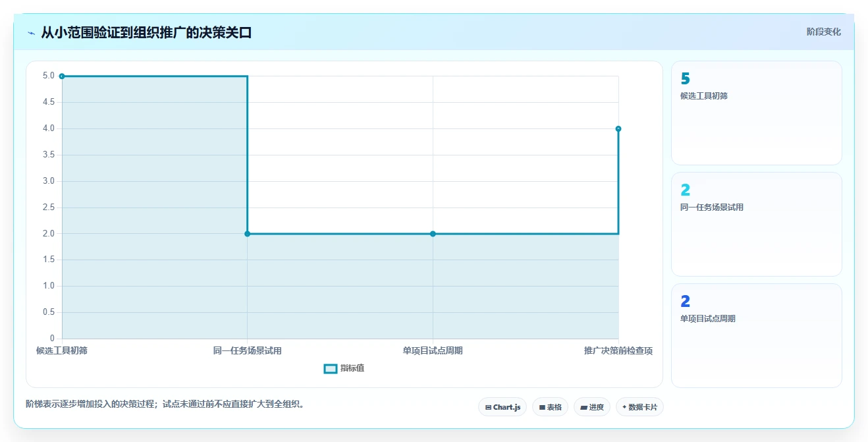The height and width of the screenshot is (442, 868).
Task: Click the y-axis value 5.0
Action: (49, 76)
